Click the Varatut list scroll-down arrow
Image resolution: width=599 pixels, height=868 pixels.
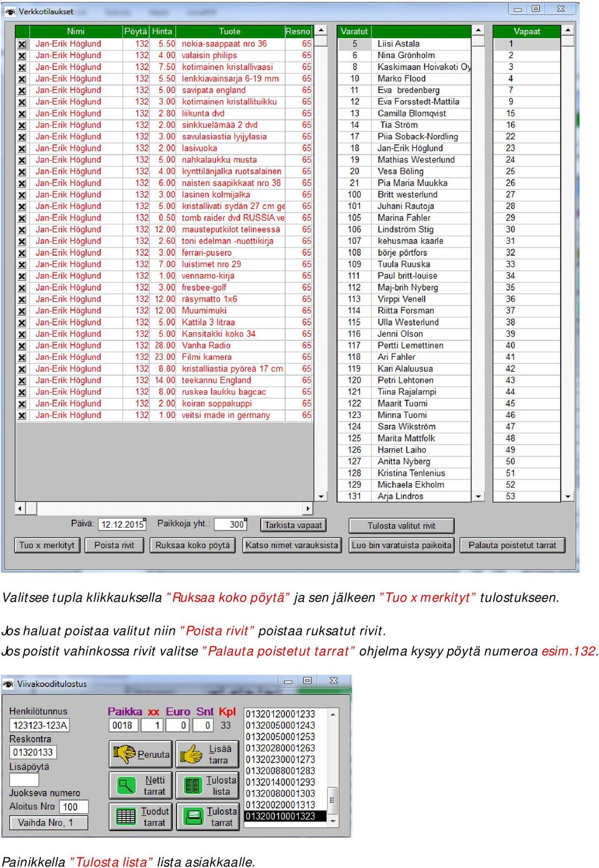coord(479,496)
